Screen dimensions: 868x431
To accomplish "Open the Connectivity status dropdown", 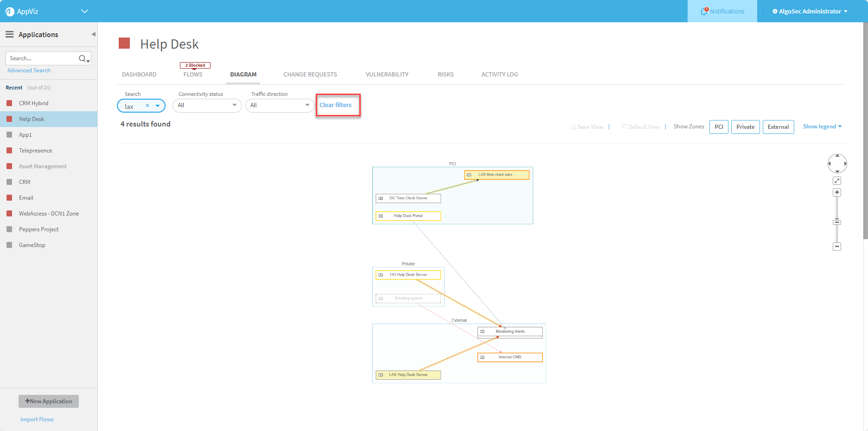I will click(x=207, y=105).
